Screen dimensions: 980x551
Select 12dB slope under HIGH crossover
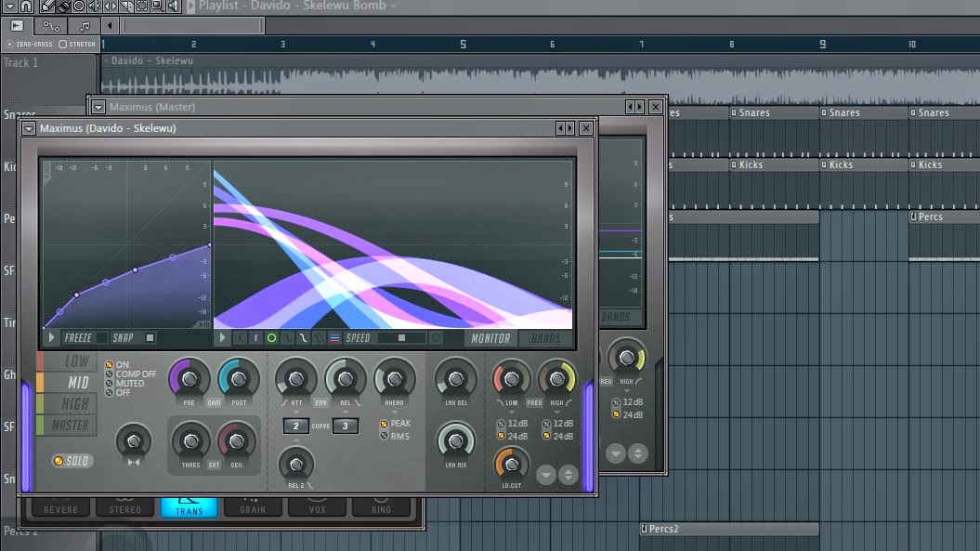(x=558, y=424)
